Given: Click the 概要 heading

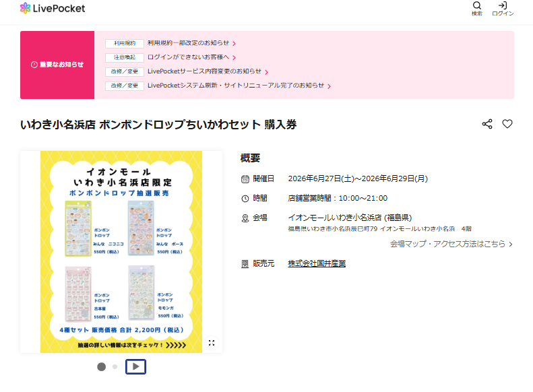Looking at the screenshot, I should [x=250, y=158].
